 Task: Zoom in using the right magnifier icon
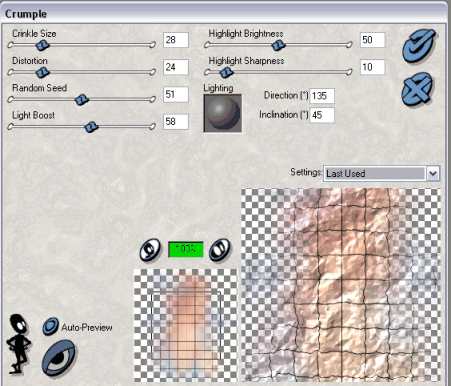tap(219, 249)
